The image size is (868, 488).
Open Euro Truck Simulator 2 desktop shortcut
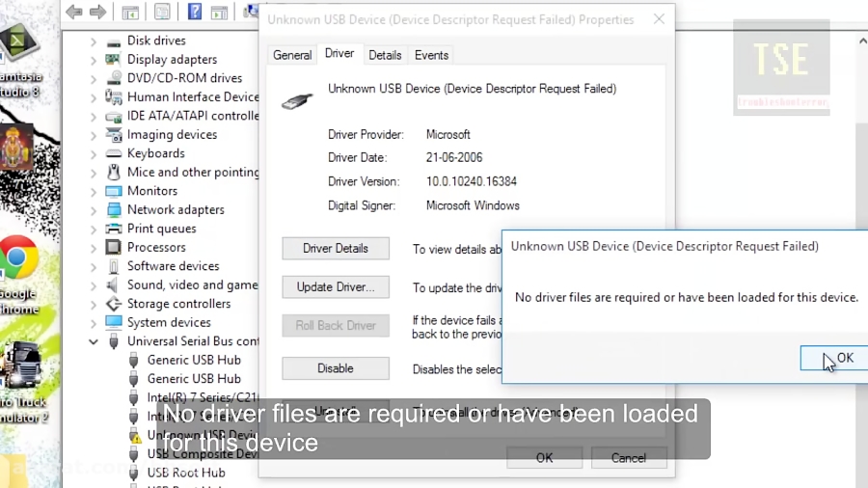[23, 382]
